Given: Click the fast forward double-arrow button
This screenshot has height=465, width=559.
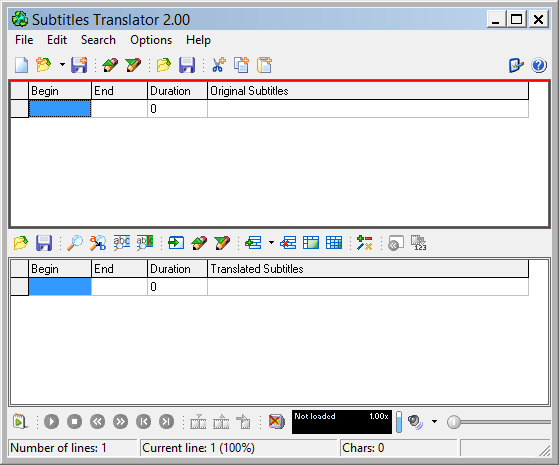Looking at the screenshot, I should [120, 422].
